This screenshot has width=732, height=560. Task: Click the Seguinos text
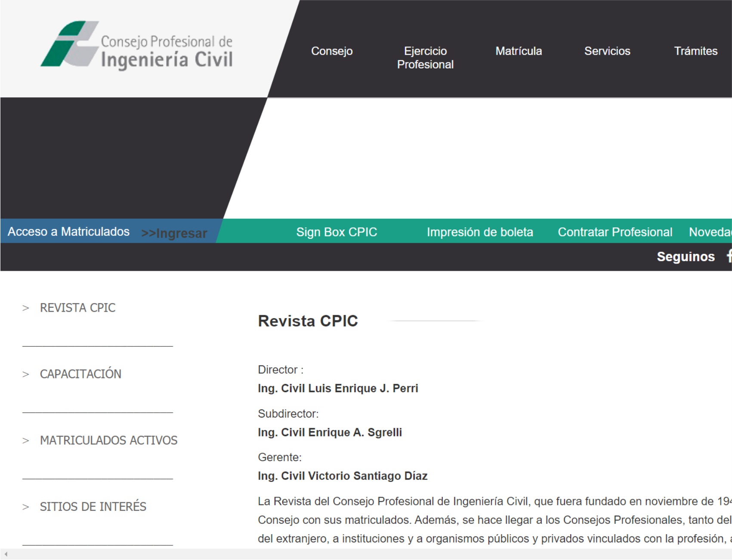click(686, 257)
